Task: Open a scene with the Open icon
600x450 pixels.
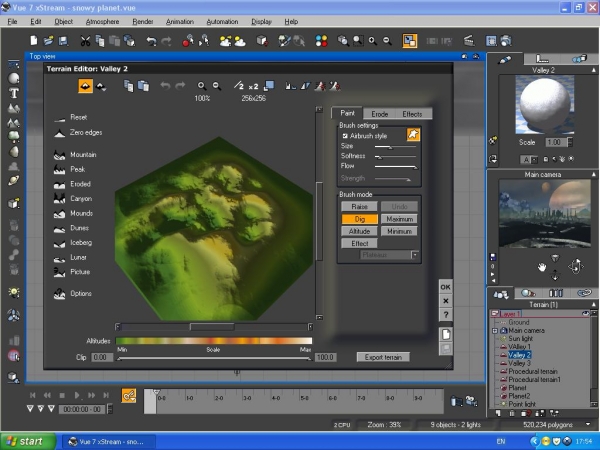Action: click(48, 41)
